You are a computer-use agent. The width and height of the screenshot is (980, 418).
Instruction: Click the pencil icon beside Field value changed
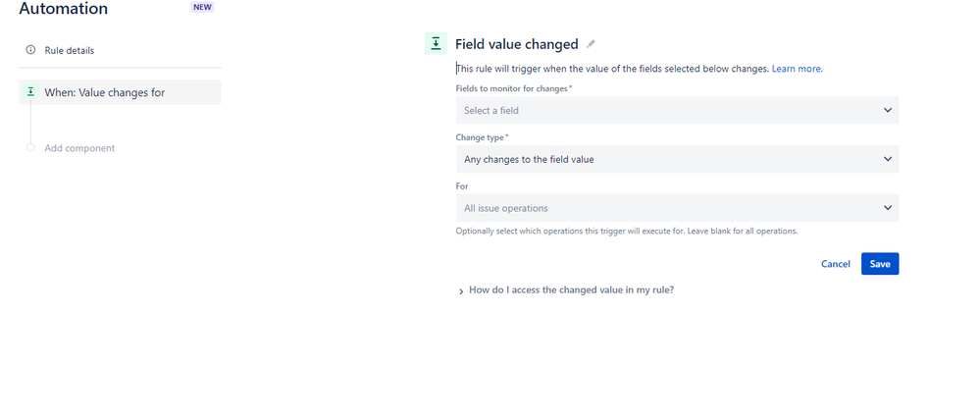tap(592, 44)
